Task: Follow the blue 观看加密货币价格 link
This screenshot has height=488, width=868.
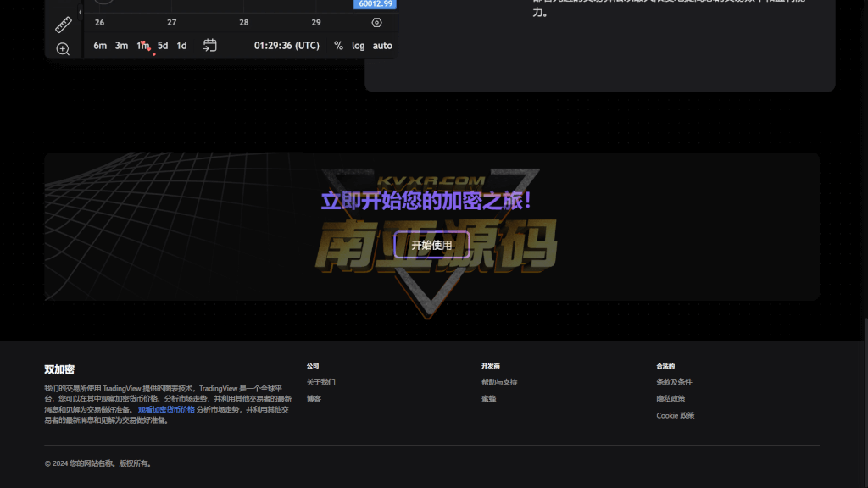Action: click(166, 409)
